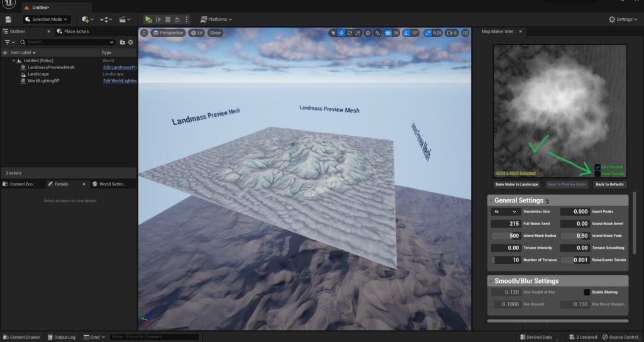Open the play options three-dot menu

point(186,19)
